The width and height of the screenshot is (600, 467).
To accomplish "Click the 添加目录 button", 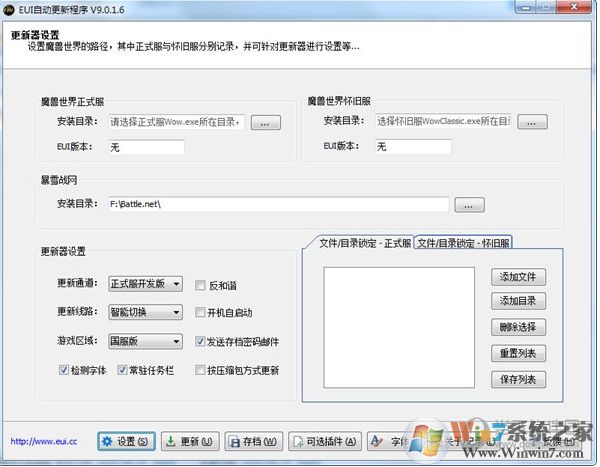I will (518, 301).
